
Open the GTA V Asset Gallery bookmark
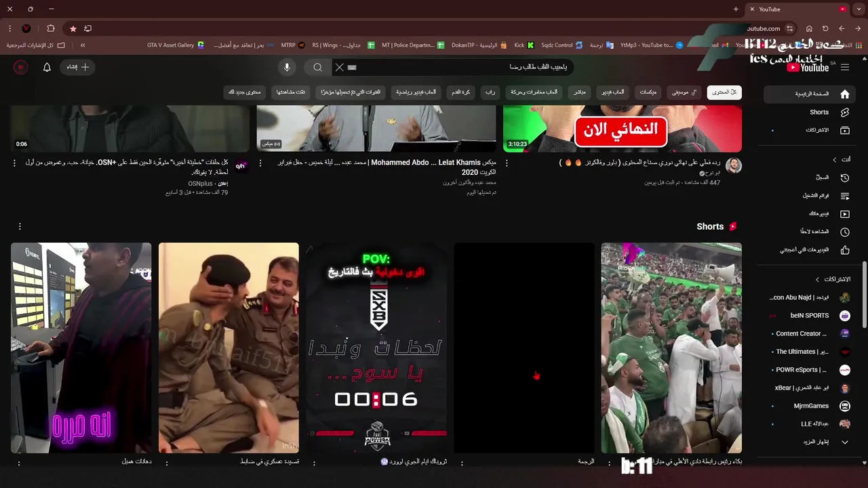[x=176, y=45]
